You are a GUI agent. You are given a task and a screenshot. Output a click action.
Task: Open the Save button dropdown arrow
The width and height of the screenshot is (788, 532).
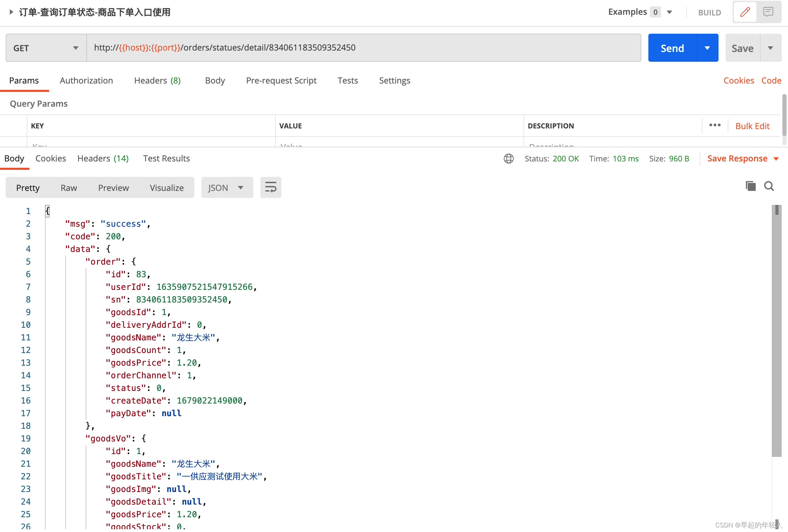tap(770, 48)
